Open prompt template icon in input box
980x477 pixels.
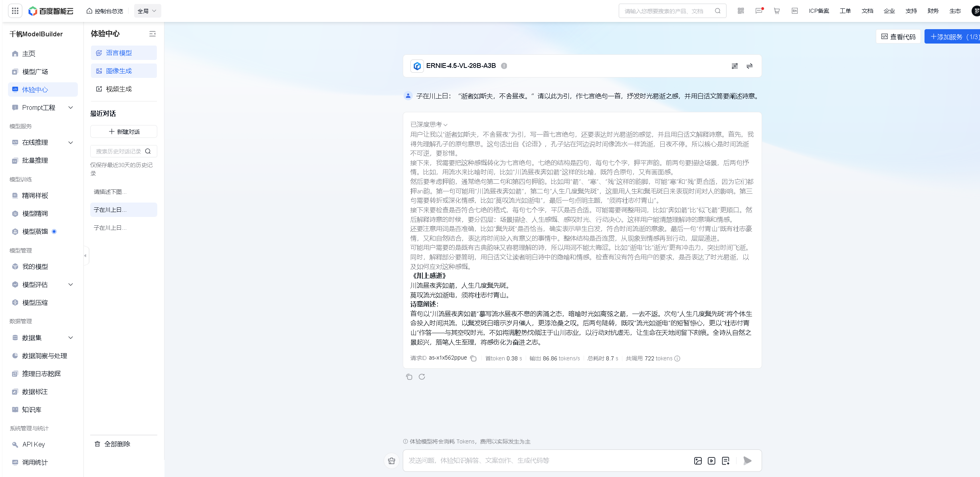point(726,461)
